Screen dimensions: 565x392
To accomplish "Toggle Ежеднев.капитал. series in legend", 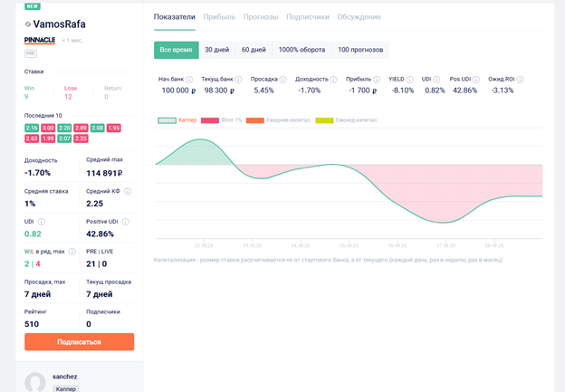I will [275, 120].
